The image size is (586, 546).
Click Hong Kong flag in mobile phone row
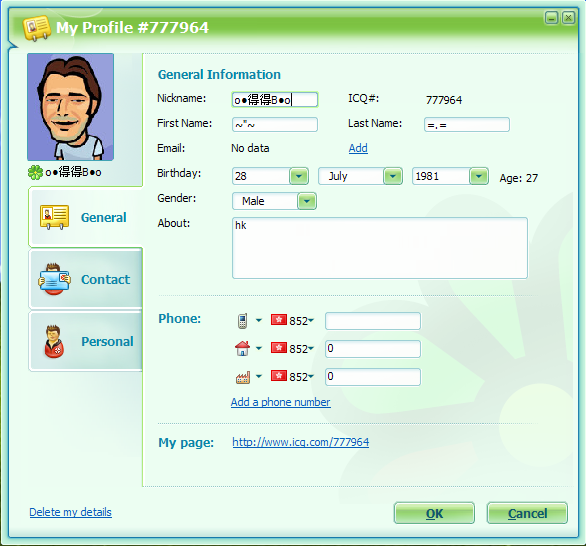pos(279,320)
